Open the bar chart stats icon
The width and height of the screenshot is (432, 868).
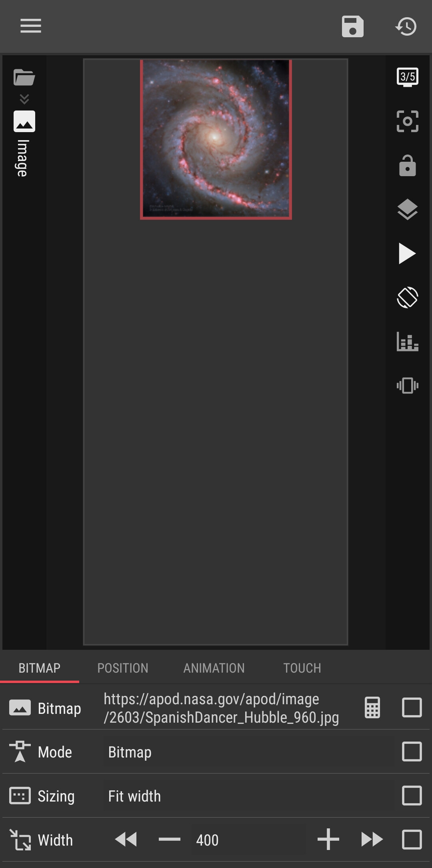[407, 342]
